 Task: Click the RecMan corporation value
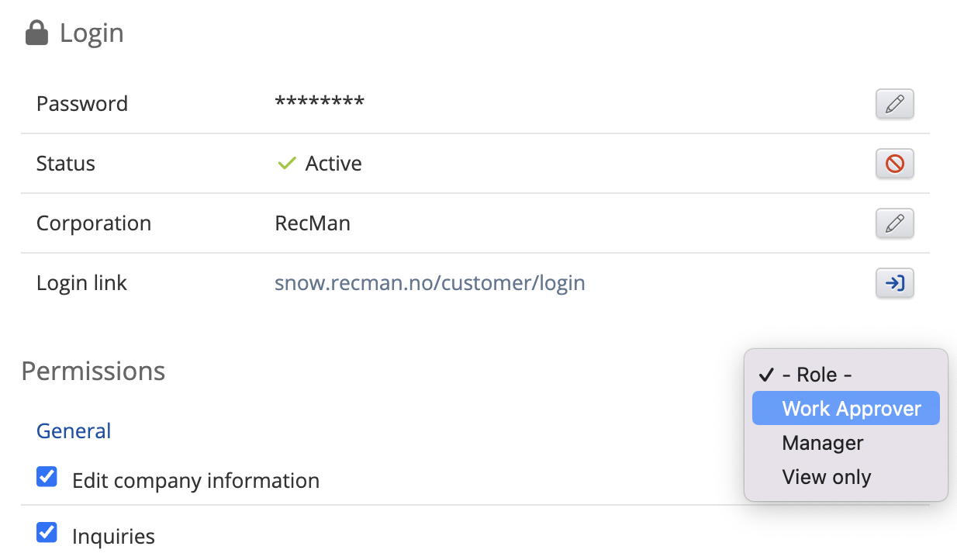(x=313, y=223)
